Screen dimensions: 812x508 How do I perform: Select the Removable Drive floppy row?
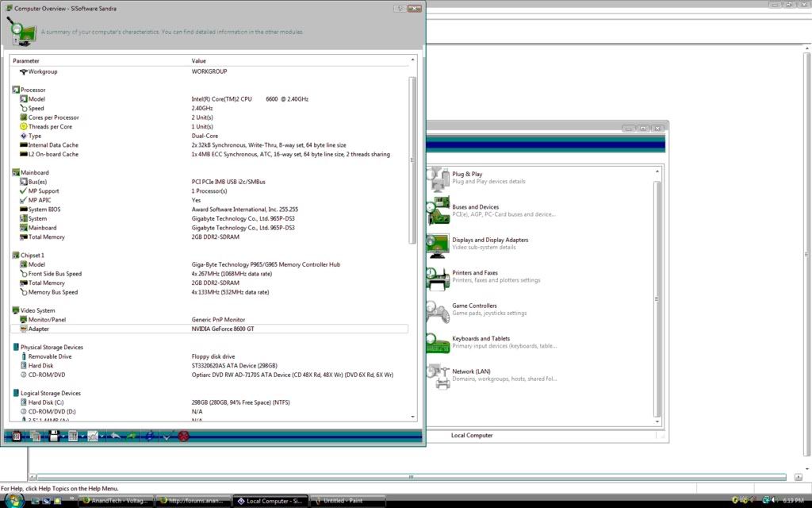click(x=209, y=356)
